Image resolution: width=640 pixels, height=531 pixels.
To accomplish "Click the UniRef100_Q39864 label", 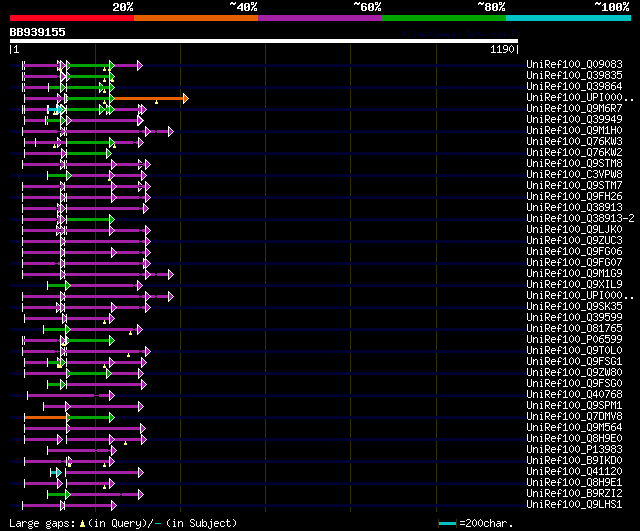I will click(574, 87).
